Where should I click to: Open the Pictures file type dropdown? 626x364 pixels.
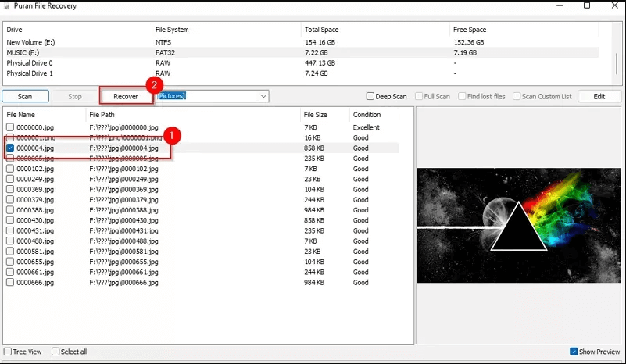coord(212,96)
